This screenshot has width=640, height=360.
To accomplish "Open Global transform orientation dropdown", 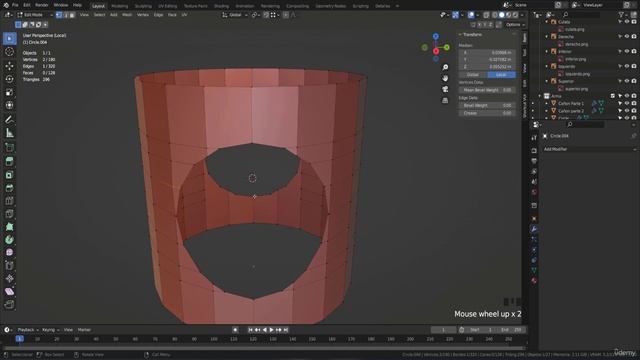I will (235, 15).
